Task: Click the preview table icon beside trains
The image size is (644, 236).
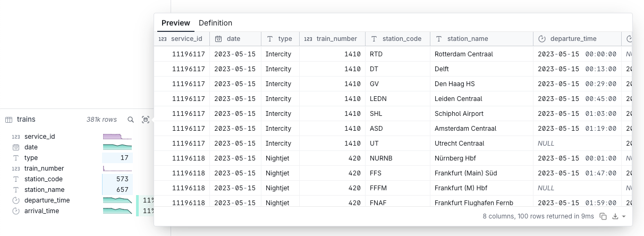Action: (x=146, y=120)
